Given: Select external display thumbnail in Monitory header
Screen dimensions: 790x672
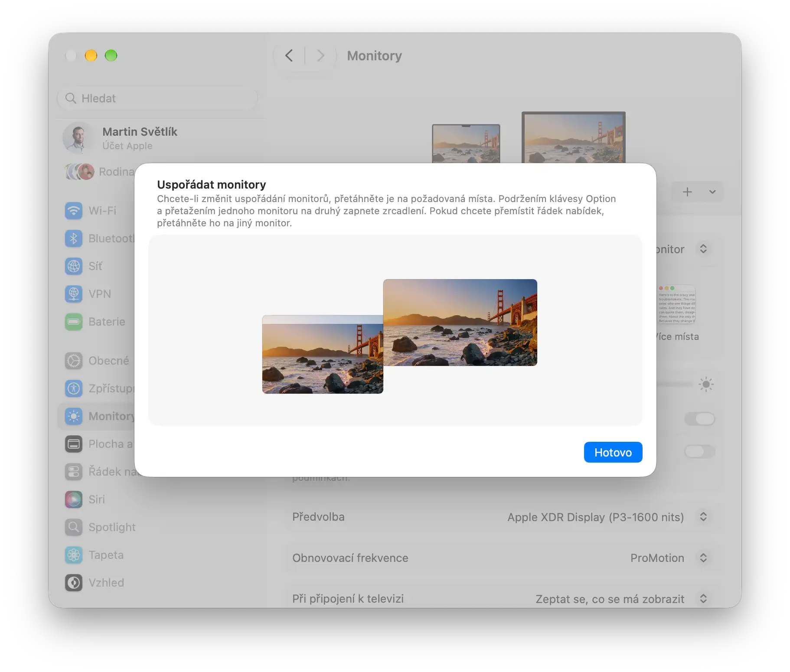Looking at the screenshot, I should [x=574, y=137].
